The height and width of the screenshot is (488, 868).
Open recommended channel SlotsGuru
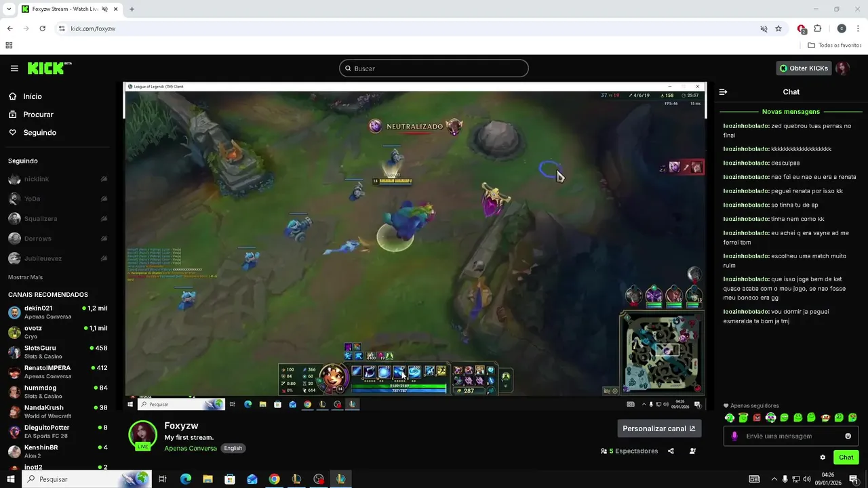pyautogui.click(x=57, y=352)
